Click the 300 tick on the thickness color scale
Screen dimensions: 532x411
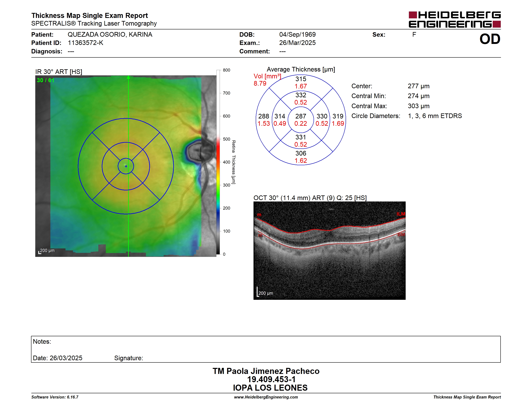pyautogui.click(x=227, y=185)
